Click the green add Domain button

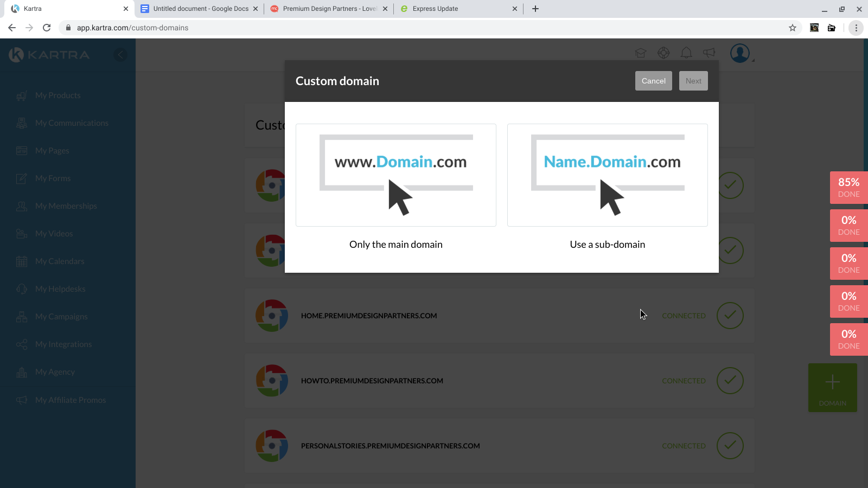(x=833, y=388)
